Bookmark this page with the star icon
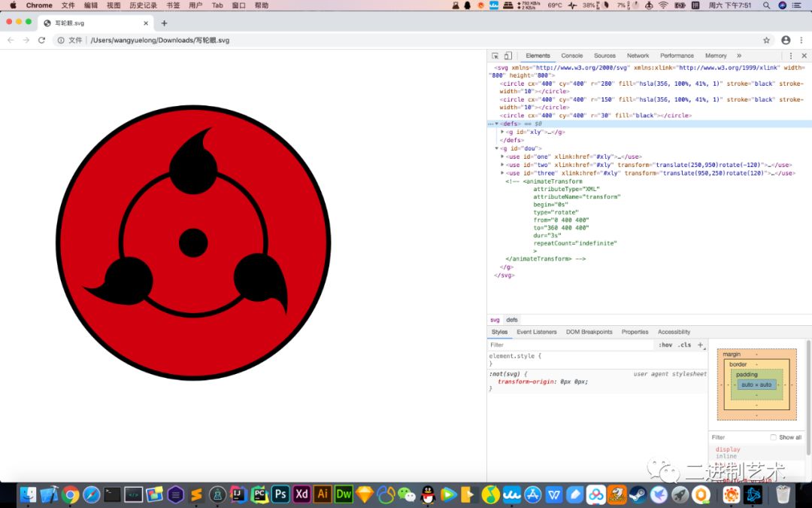Viewport: 812px width, 508px height. pos(766,40)
